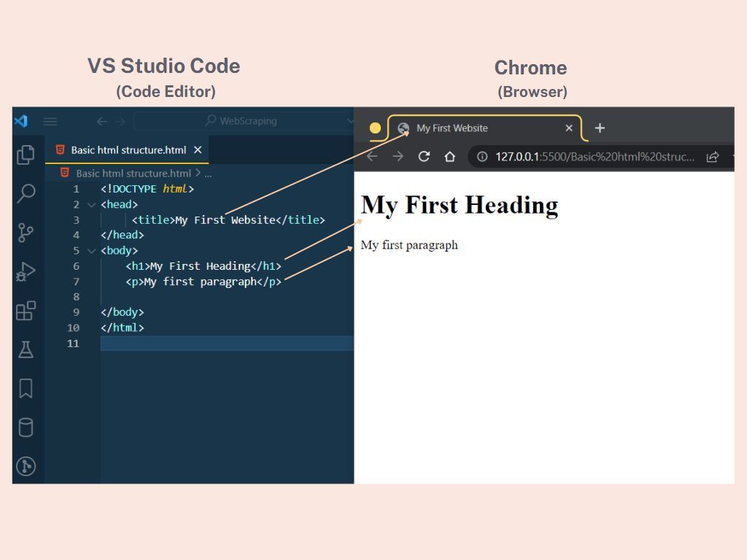Click the site info icon in the address bar
Screen dimensions: 747x560
482,156
